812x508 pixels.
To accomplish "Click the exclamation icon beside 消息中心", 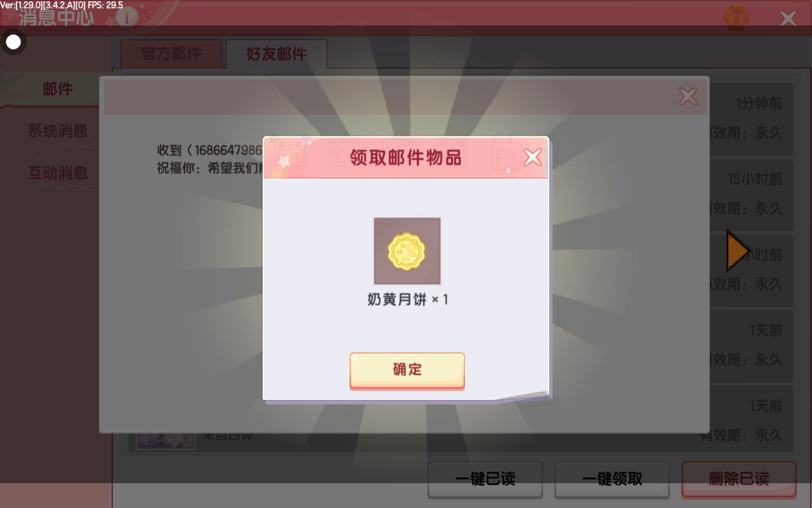I will pos(127,17).
